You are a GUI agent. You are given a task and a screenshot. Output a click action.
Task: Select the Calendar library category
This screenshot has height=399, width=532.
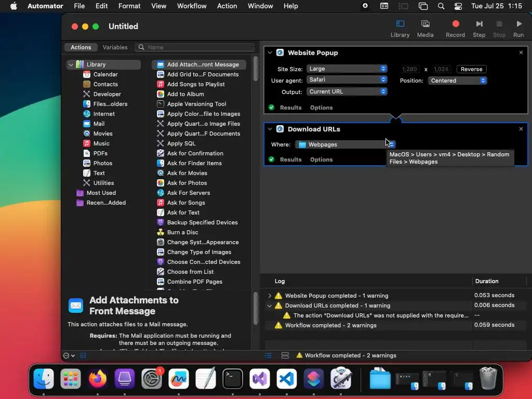point(105,74)
